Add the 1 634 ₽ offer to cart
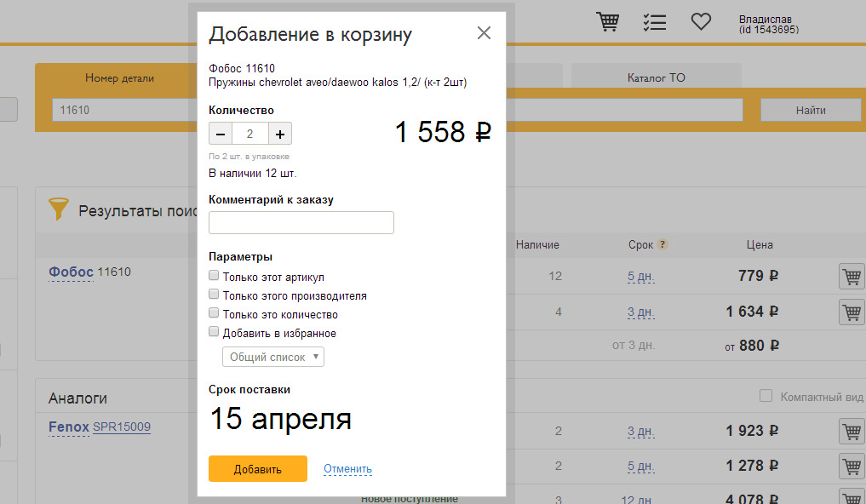The image size is (866, 504). [852, 312]
